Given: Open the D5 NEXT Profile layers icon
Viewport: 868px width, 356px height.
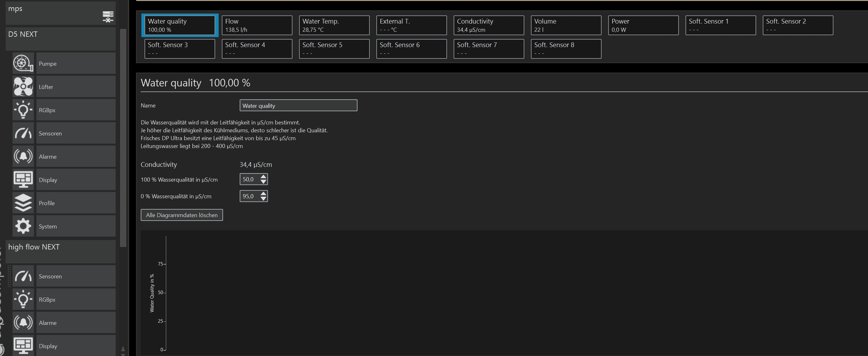Looking at the screenshot, I should 23,203.
